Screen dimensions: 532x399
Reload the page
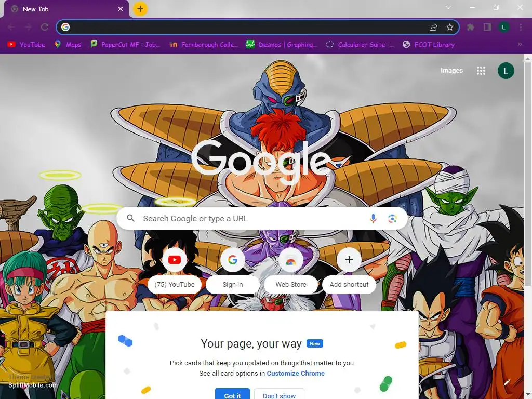pos(45,27)
